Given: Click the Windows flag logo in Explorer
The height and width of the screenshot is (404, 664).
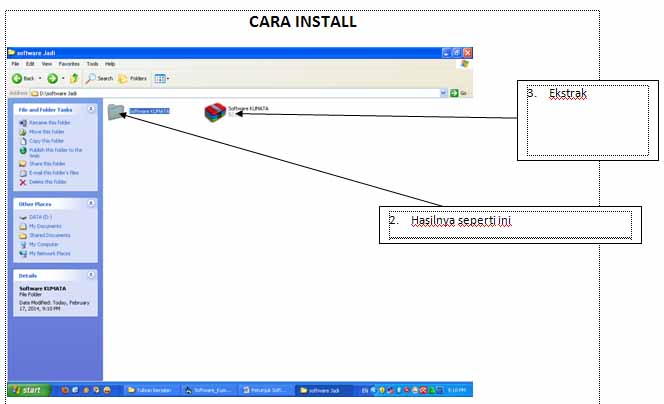Looking at the screenshot, I should tap(465, 64).
